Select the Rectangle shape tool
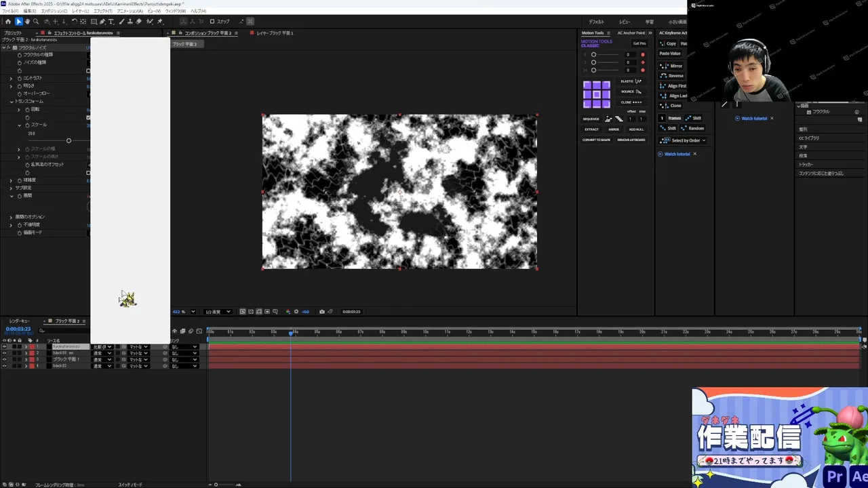 pyautogui.click(x=94, y=22)
